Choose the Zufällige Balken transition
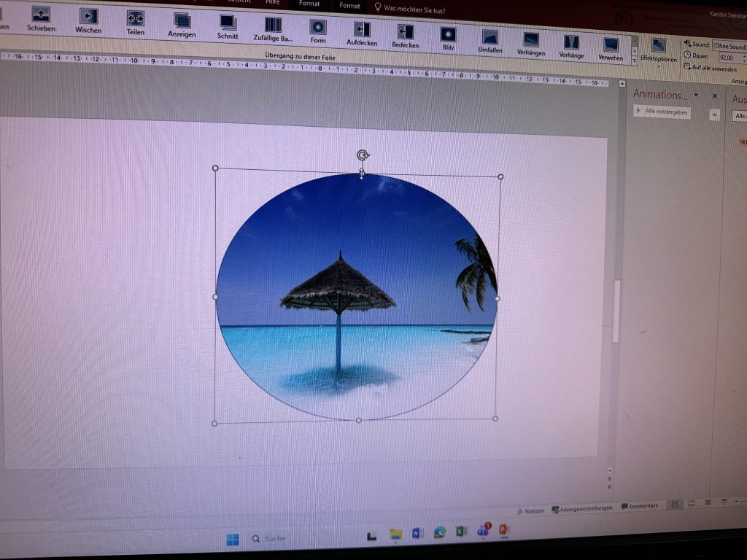747x560 pixels. (x=273, y=28)
